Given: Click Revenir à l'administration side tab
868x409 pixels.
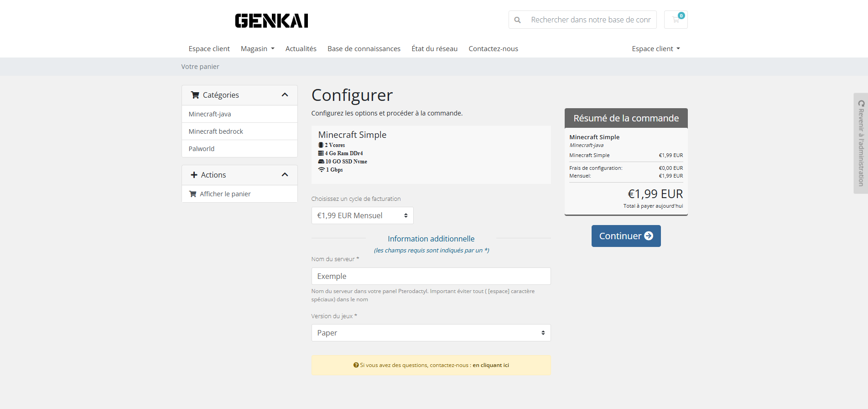Looking at the screenshot, I should click(x=861, y=143).
